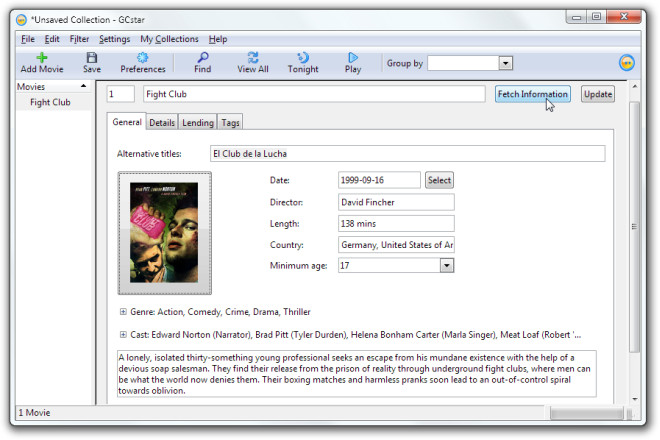Open the Help menu
Image resolution: width=660 pixels, height=440 pixels.
tap(218, 39)
